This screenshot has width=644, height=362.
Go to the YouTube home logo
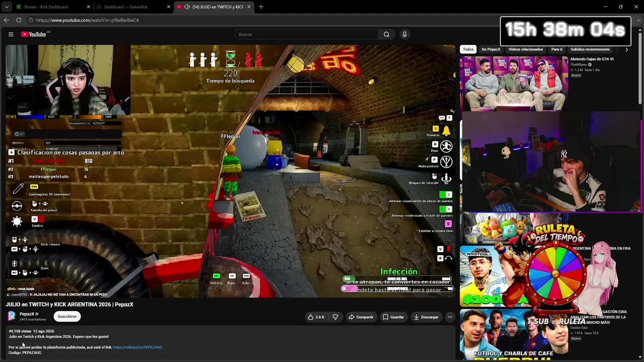[x=33, y=34]
